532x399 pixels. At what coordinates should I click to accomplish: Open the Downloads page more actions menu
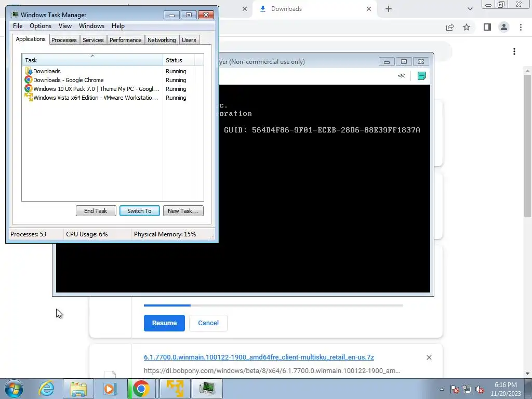tap(514, 51)
